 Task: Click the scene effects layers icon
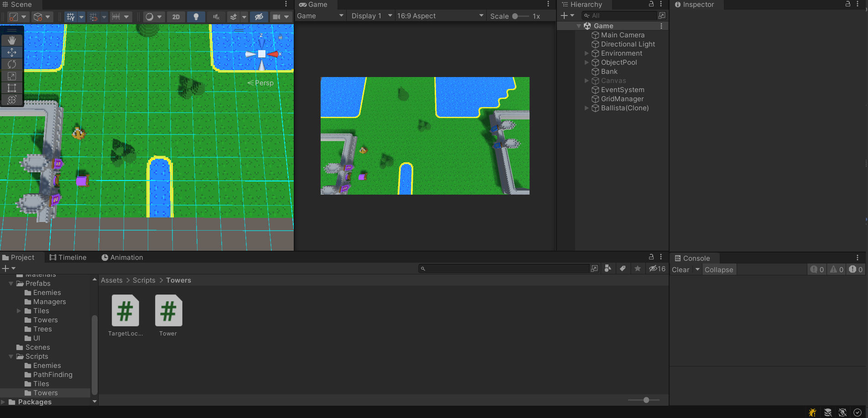[x=234, y=17]
